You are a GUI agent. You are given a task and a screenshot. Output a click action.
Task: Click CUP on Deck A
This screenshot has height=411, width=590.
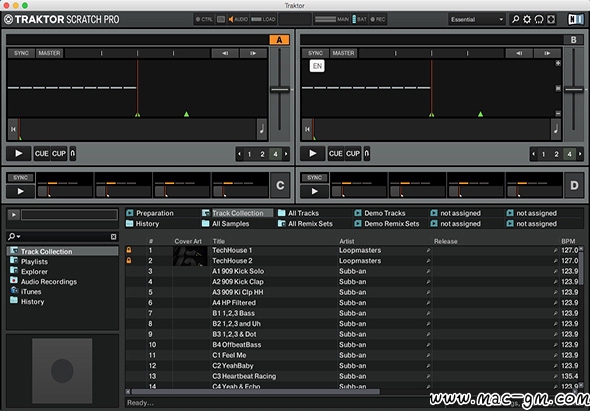(x=59, y=154)
